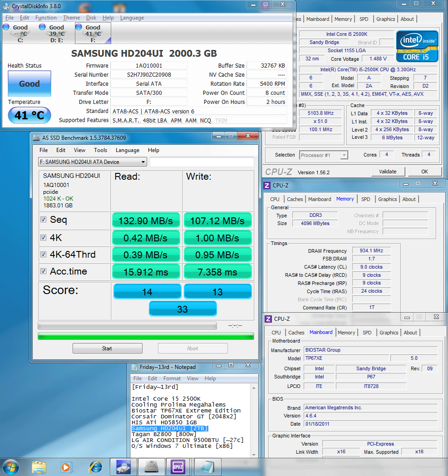Start the AS SSD benchmark
Image resolution: width=448 pixels, height=476 pixels.
107,348
